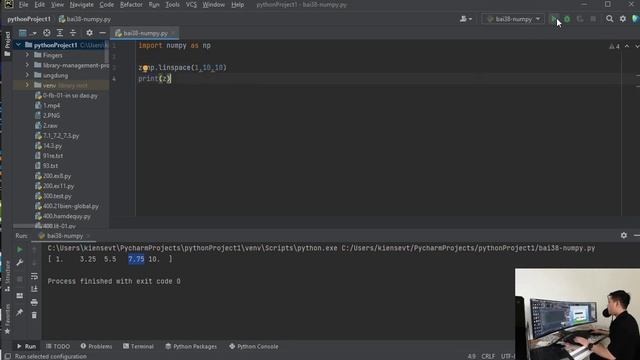This screenshot has height=360, width=640.
Task: Click the warnings indicator in editor corner
Action: (x=614, y=47)
